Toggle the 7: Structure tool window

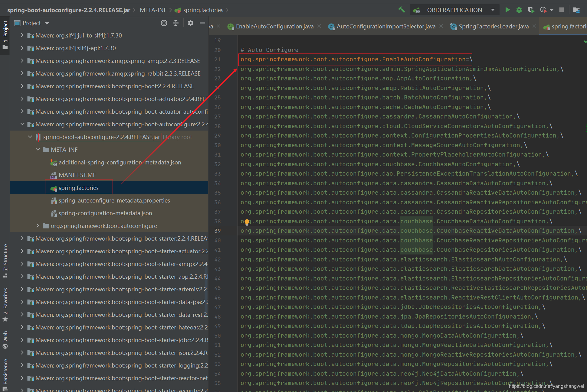(x=5, y=260)
